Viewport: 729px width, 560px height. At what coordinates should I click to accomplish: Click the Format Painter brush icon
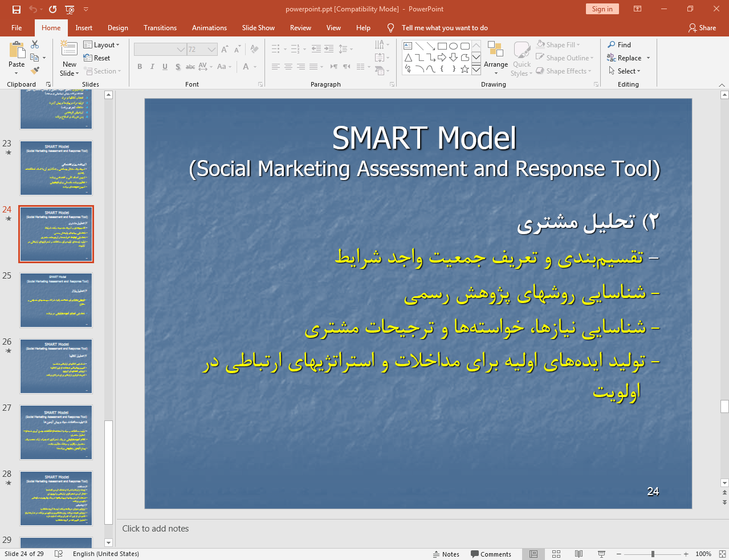[35, 71]
